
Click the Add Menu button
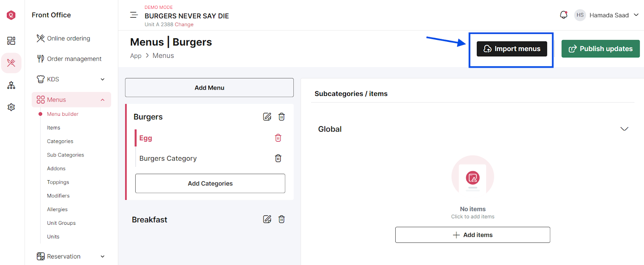coord(209,88)
